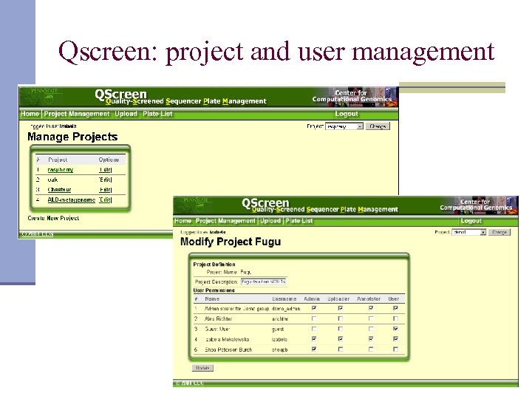Click the oak project name
This screenshot has width=532, height=399.
tap(52, 180)
